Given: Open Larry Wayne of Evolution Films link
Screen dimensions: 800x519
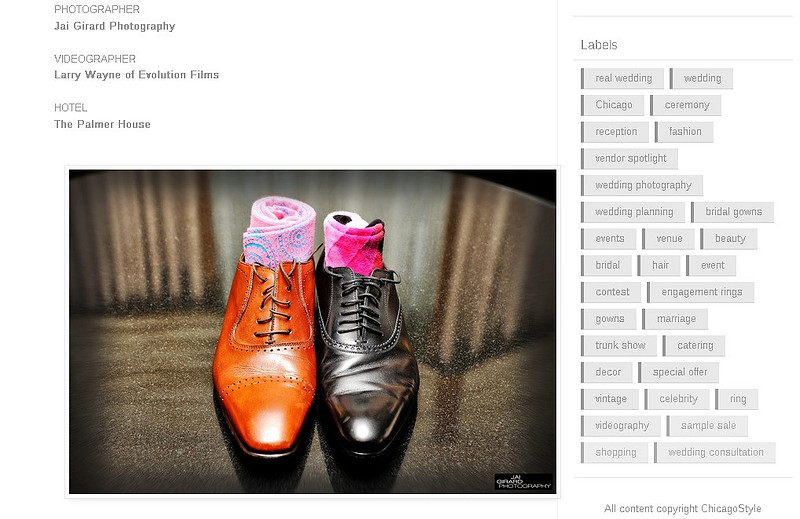Looking at the screenshot, I should 136,75.
